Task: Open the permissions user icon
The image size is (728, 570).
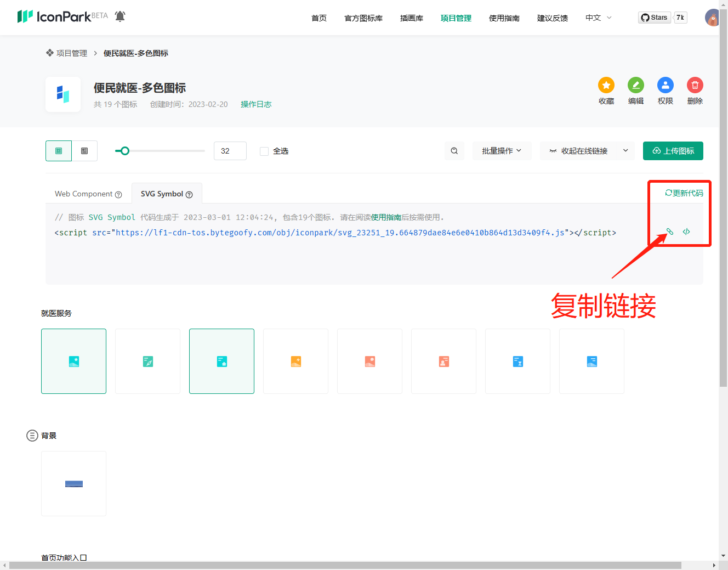Action: point(666,85)
